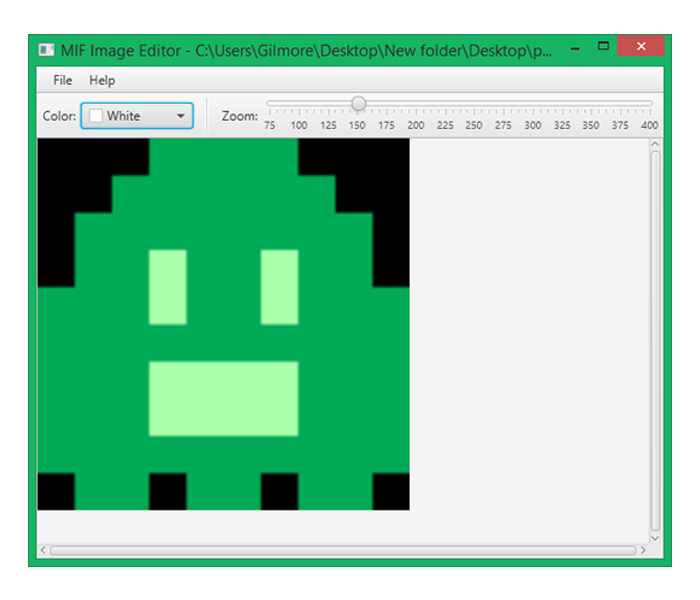
Task: Paint the left light-green eye pixel
Action: point(168,287)
